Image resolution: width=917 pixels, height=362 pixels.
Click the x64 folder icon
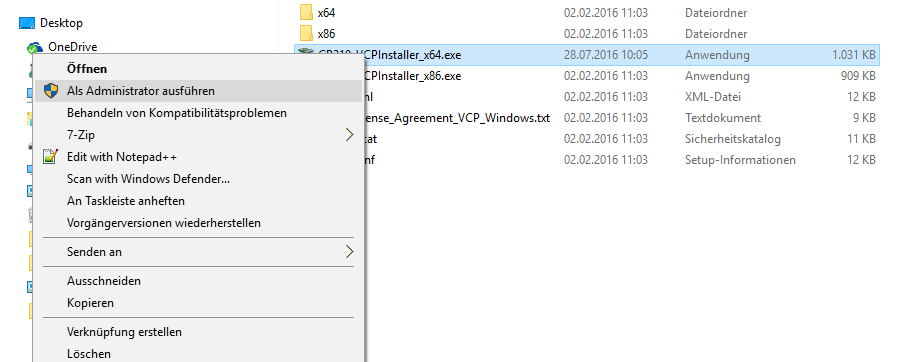click(306, 12)
